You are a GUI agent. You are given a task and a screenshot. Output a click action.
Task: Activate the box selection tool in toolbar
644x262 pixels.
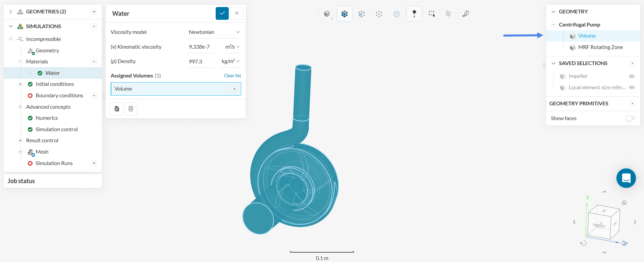coord(431,14)
